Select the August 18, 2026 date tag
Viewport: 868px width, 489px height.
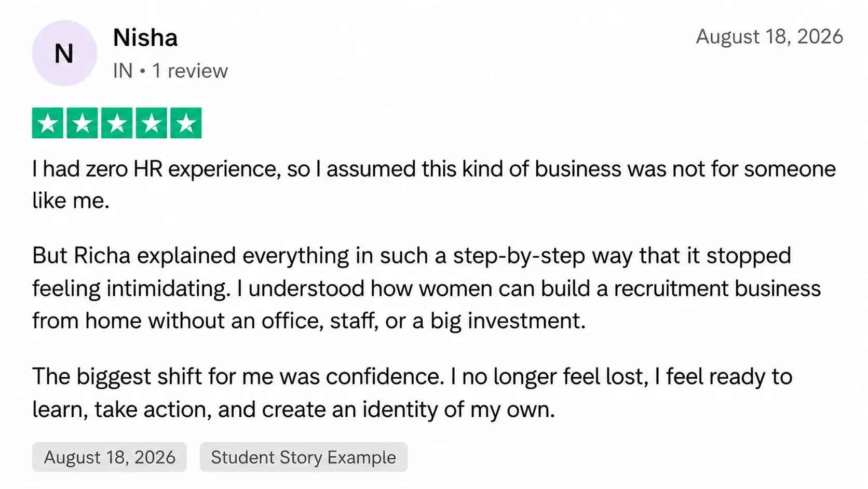(x=110, y=457)
